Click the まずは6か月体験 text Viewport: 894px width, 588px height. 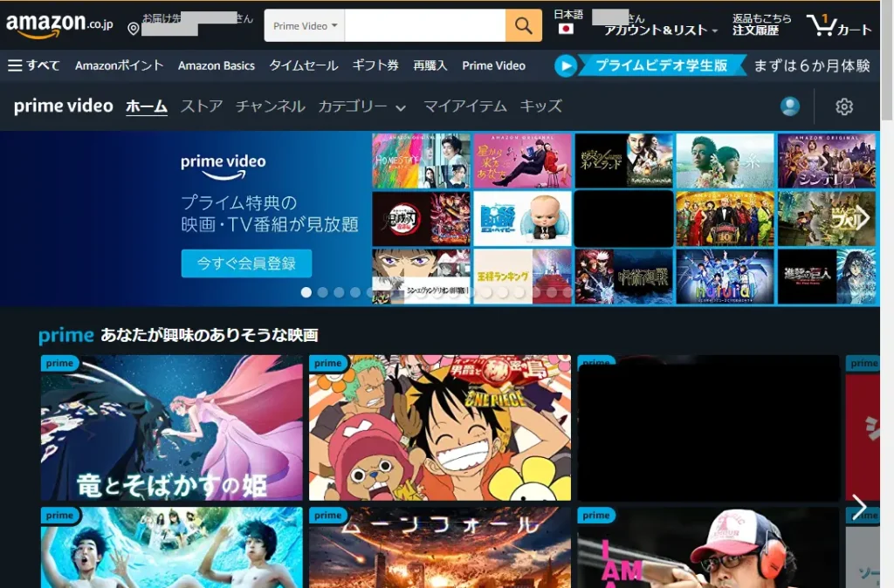812,65
